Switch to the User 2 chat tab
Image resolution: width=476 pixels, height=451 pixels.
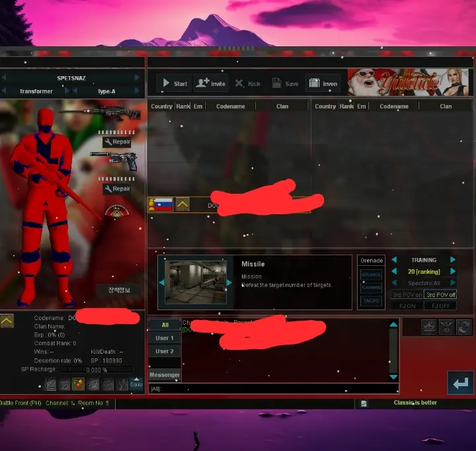coord(165,350)
